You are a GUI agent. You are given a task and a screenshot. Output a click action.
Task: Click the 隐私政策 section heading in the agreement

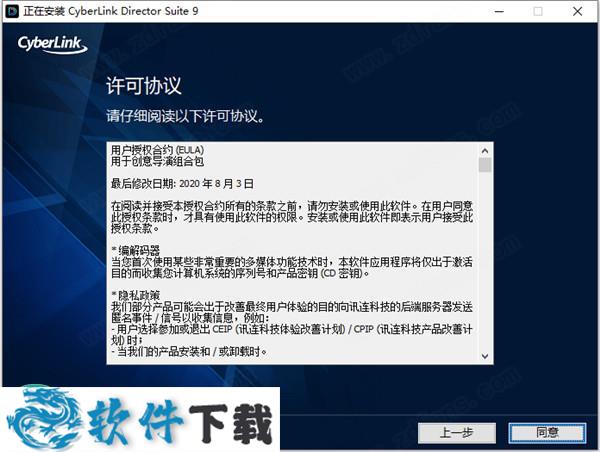(x=136, y=295)
